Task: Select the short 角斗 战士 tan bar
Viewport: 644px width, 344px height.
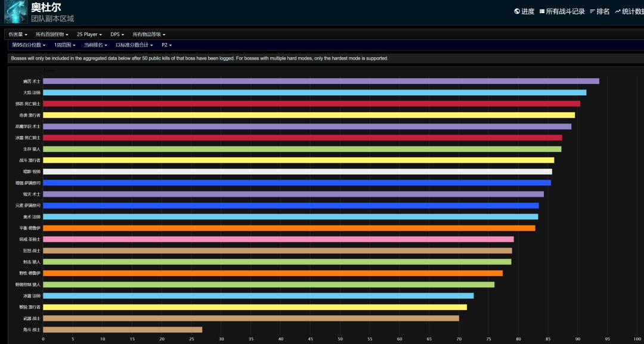Action: point(123,330)
